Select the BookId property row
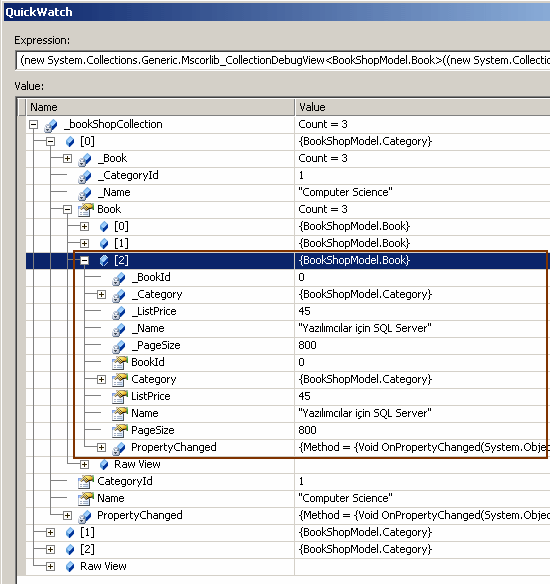 tap(288, 362)
